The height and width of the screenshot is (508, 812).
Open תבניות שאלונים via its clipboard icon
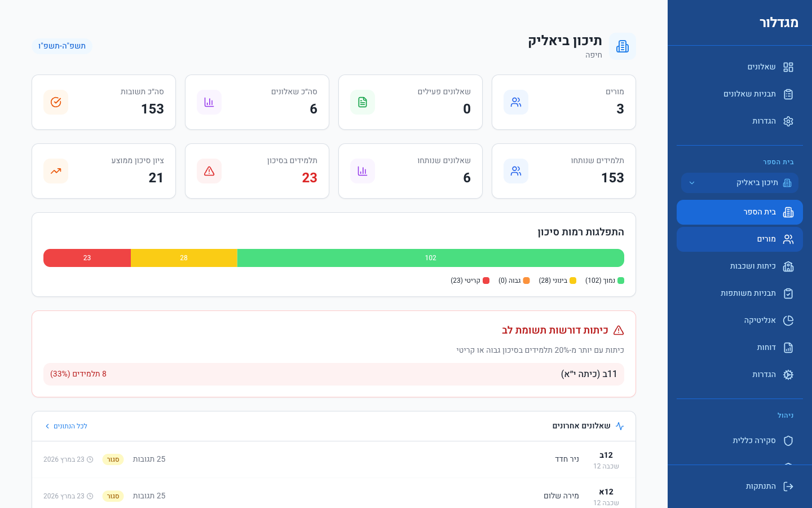click(x=788, y=94)
